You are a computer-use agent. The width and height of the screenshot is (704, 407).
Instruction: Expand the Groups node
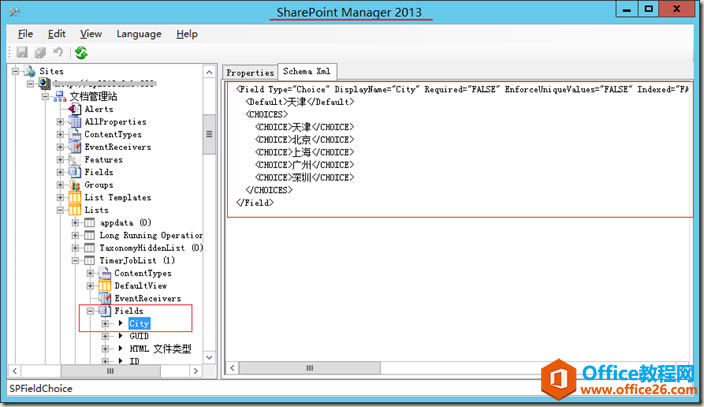(x=60, y=185)
